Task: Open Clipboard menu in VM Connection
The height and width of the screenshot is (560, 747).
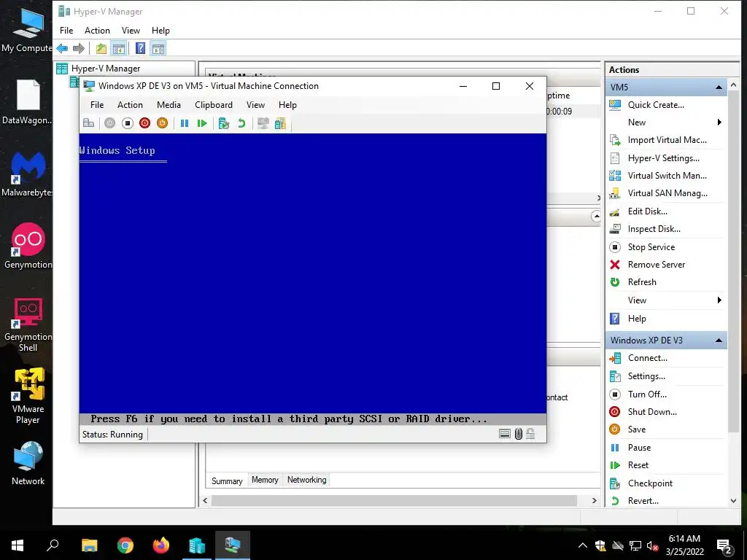Action: click(214, 105)
